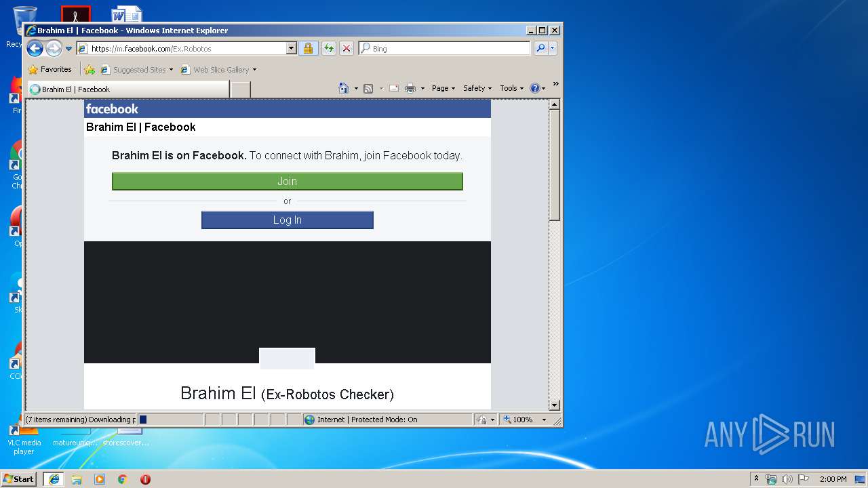Click the Feeds RSS icon
Image resolution: width=868 pixels, height=488 pixels.
coord(368,88)
